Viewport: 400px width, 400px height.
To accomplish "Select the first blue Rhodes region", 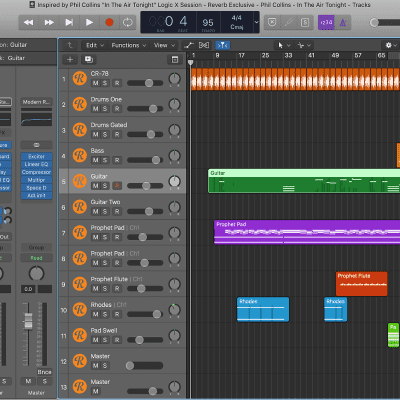I will click(263, 309).
